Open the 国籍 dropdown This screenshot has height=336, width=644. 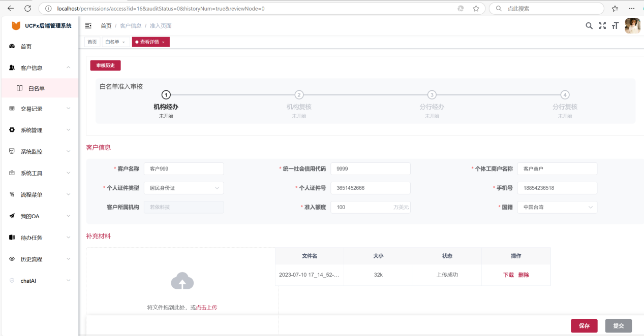557,207
